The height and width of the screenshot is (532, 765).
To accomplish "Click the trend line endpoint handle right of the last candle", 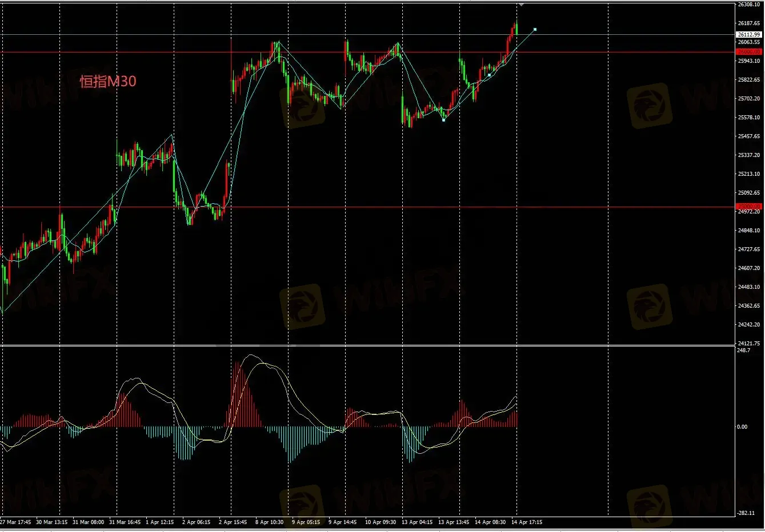I will [535, 29].
